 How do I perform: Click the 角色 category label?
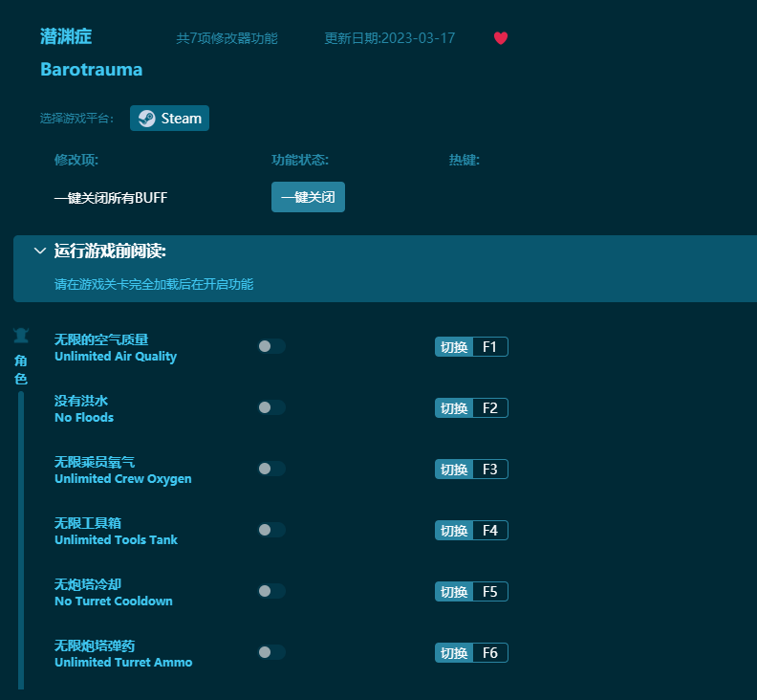pos(21,369)
